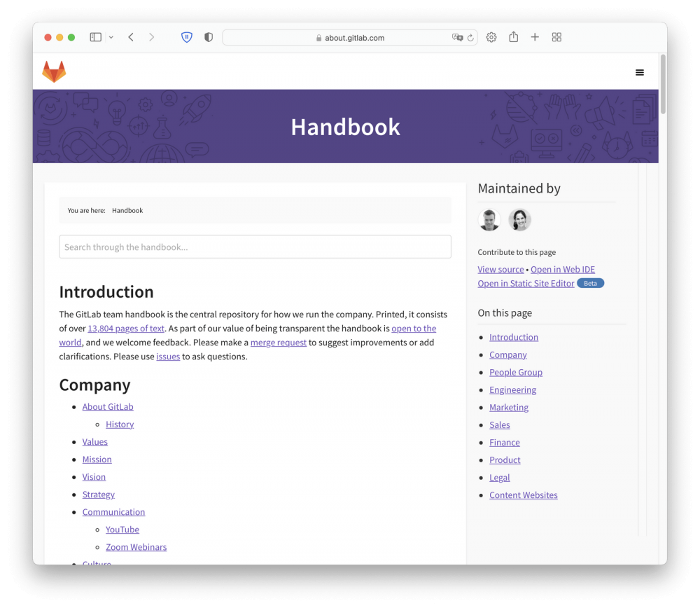700x608 pixels.
Task: Open the second maintainer's avatar
Action: 519,220
